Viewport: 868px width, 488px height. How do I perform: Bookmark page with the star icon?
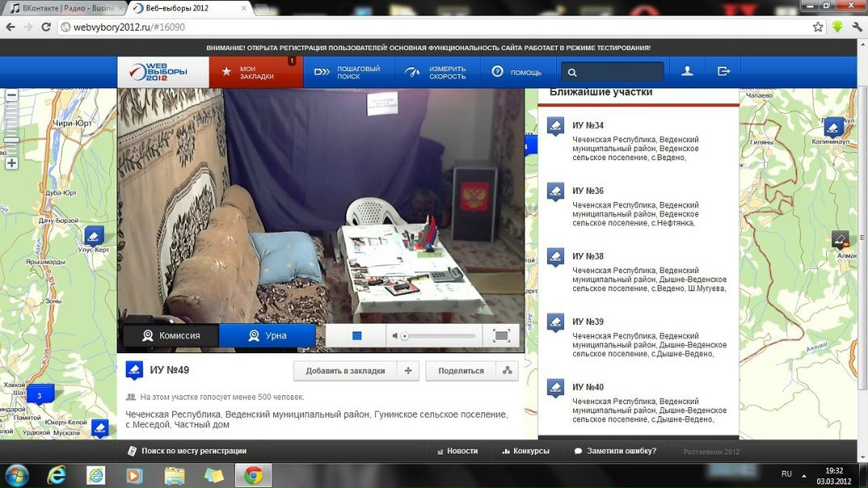tap(818, 27)
